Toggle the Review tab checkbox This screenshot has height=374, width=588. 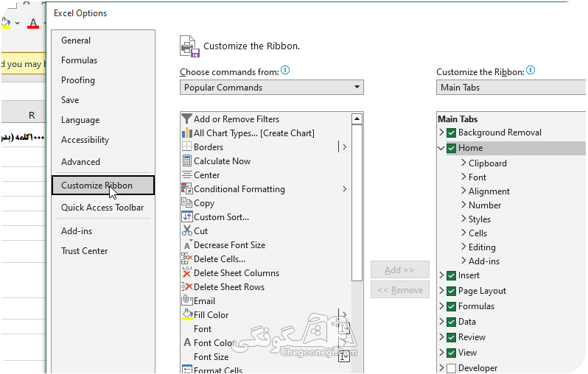point(452,337)
